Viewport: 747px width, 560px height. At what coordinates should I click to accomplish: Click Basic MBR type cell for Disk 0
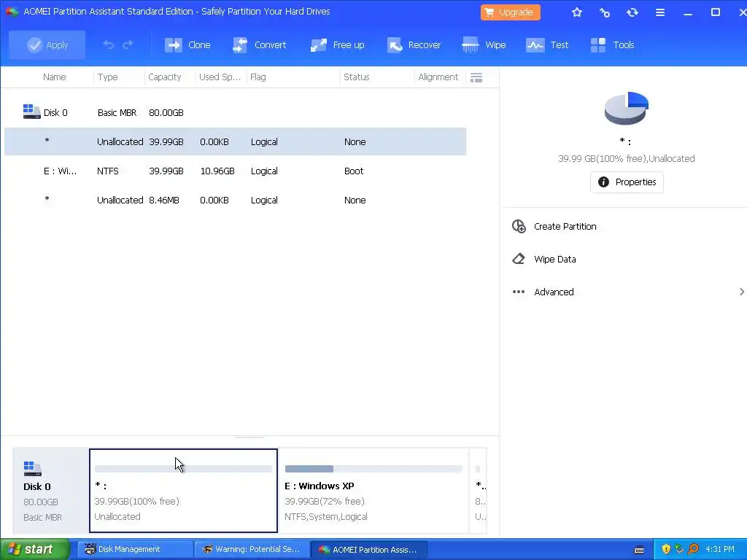[x=117, y=113]
